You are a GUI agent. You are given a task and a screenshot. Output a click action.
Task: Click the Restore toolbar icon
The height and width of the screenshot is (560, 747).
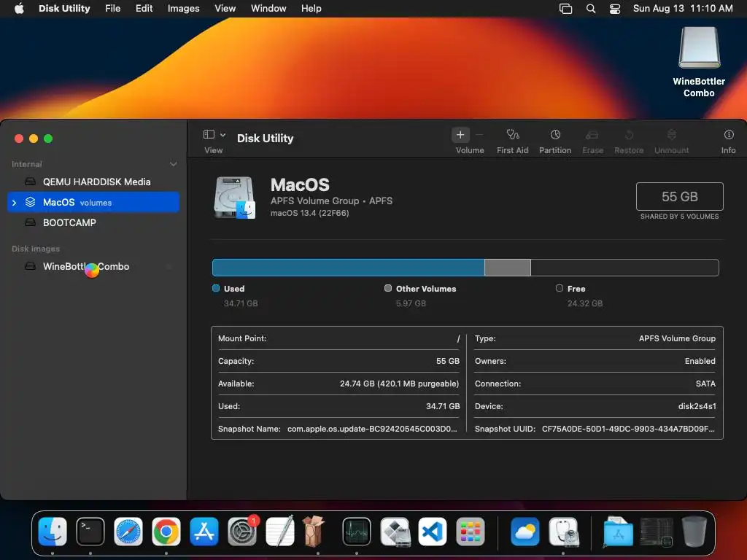629,135
